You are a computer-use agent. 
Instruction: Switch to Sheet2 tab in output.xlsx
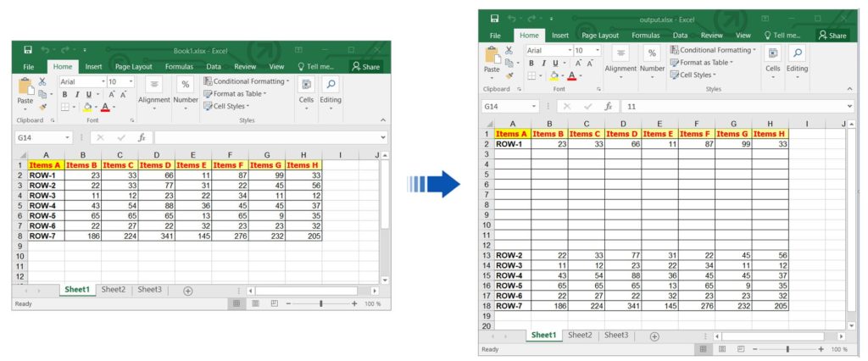[581, 336]
